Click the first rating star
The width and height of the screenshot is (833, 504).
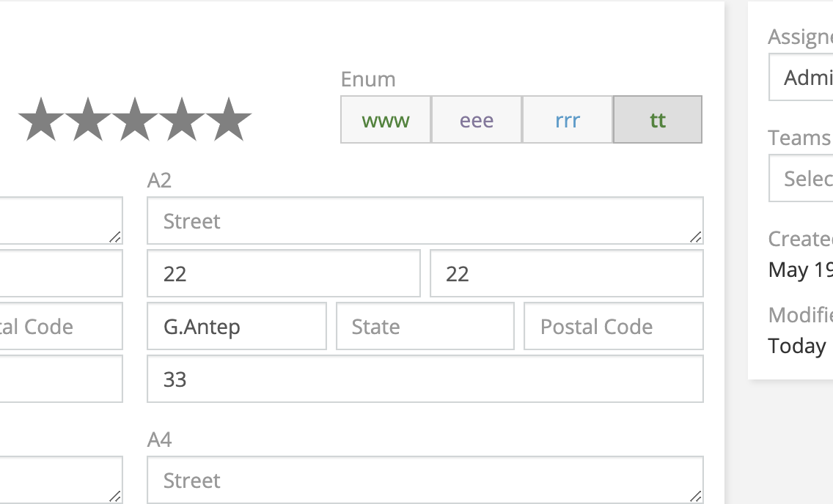41,119
